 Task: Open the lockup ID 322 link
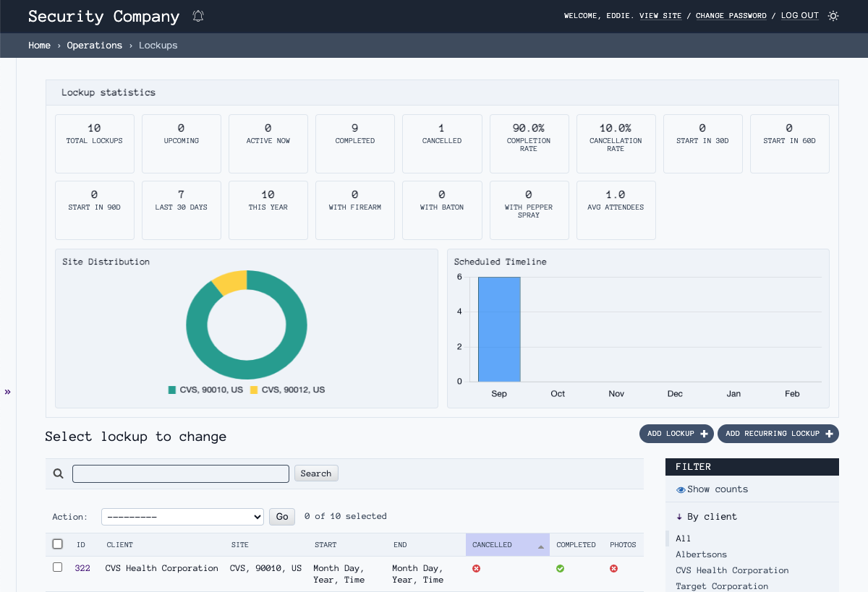coord(82,568)
